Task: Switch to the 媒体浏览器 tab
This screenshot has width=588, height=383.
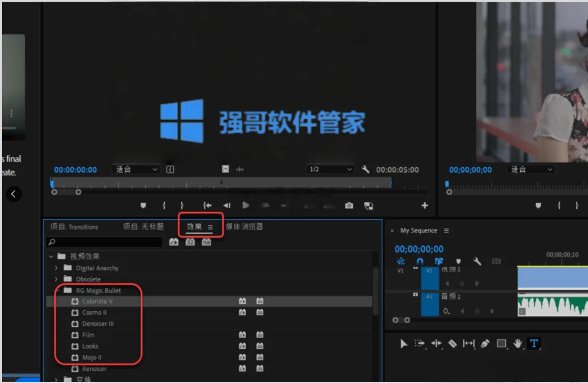Action: tap(244, 227)
